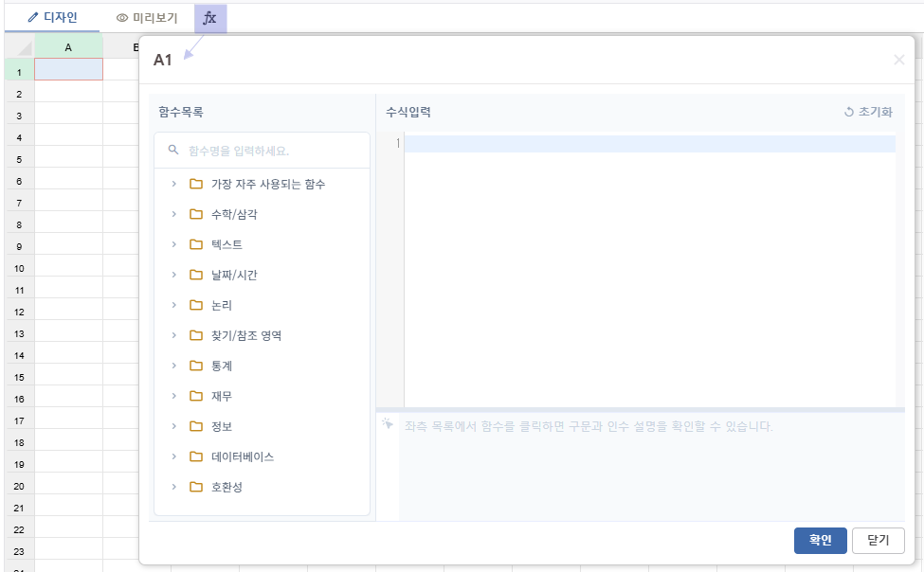Click the hint sparkle icon
Image resolution: width=924 pixels, height=572 pixels.
point(388,423)
